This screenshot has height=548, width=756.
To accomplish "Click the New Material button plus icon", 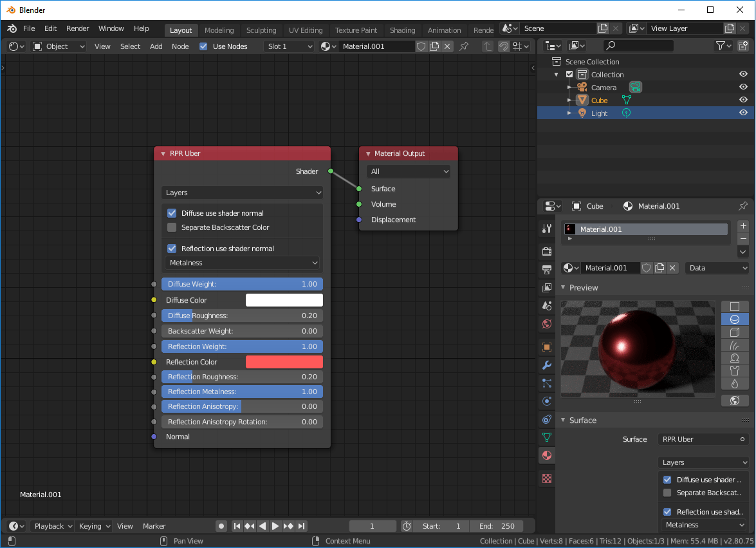I will point(743,225).
